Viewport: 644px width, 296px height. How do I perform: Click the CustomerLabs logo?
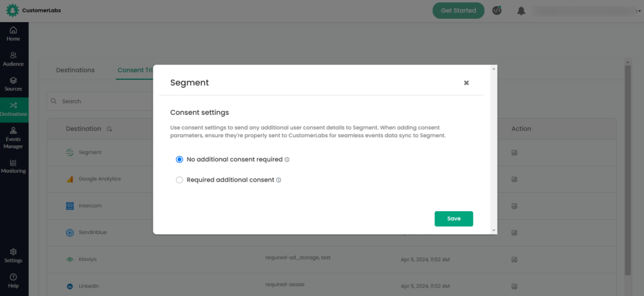coord(34,10)
